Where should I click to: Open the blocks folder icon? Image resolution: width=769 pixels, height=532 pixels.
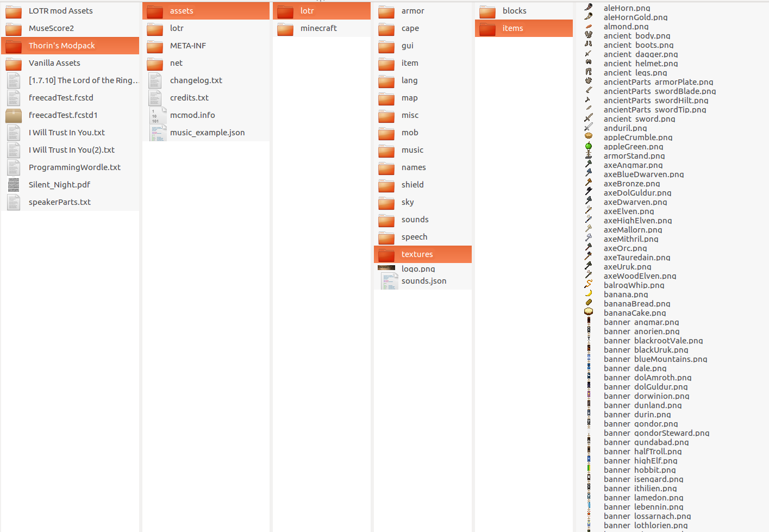click(x=487, y=11)
